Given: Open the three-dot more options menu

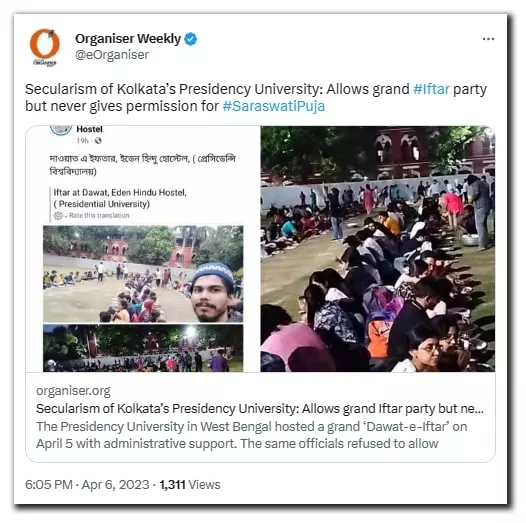Looking at the screenshot, I should (x=488, y=39).
